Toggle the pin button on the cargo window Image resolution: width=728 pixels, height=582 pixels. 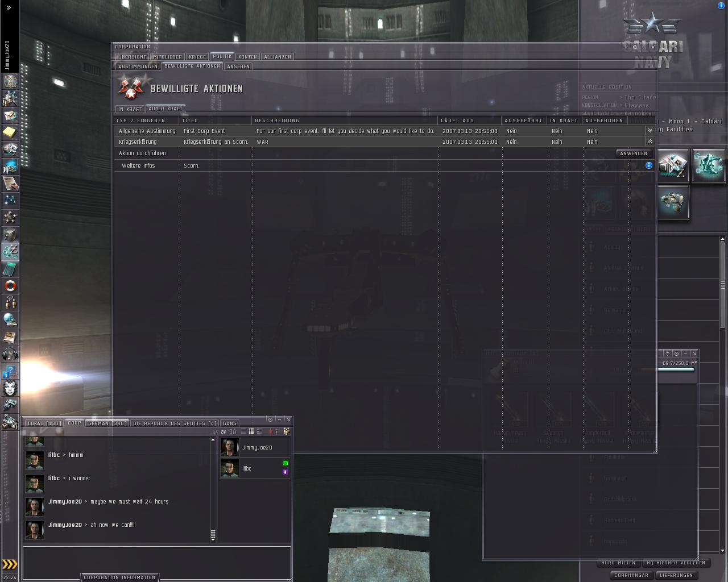[x=676, y=354]
